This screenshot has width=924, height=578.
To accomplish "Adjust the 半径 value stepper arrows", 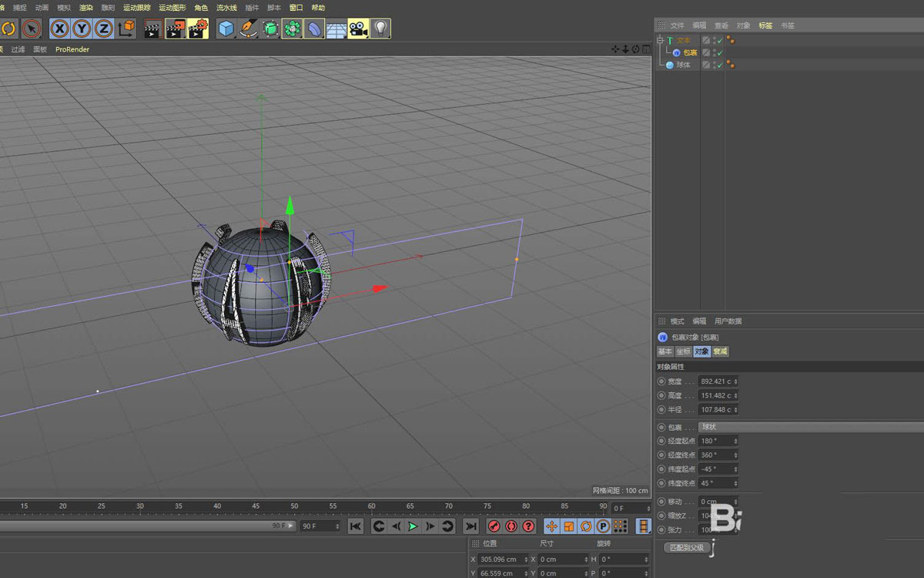I will pos(735,409).
